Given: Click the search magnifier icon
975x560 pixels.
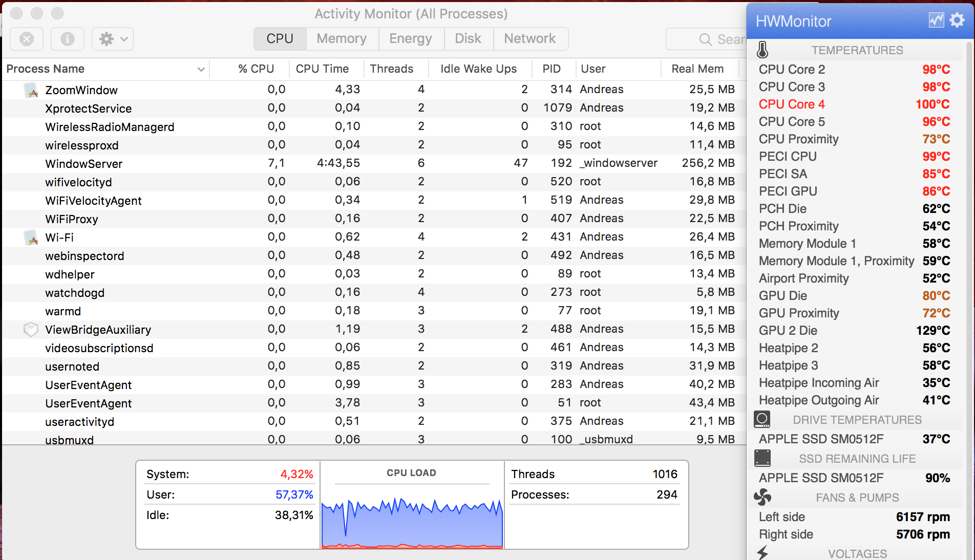Looking at the screenshot, I should pyautogui.click(x=705, y=39).
